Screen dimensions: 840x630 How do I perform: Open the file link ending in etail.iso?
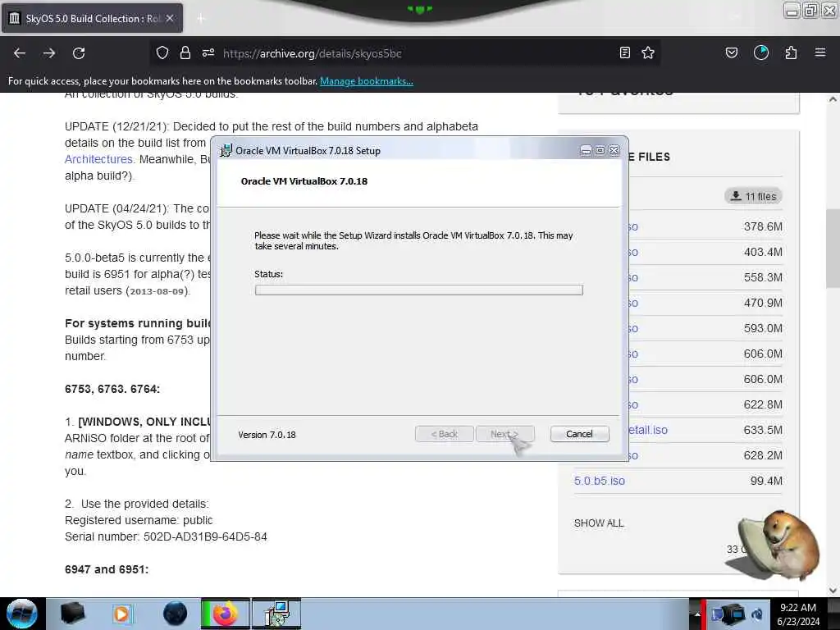pyautogui.click(x=648, y=430)
